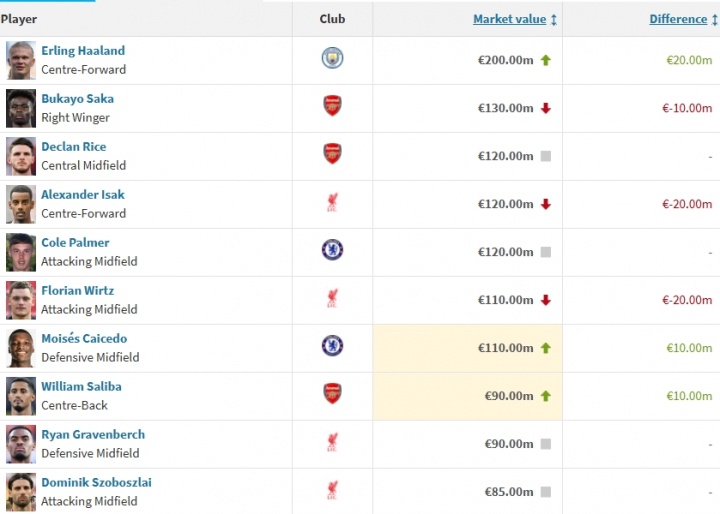The width and height of the screenshot is (720, 514).
Task: Click Arsenal crest in Declan Rice row
Action: point(332,154)
